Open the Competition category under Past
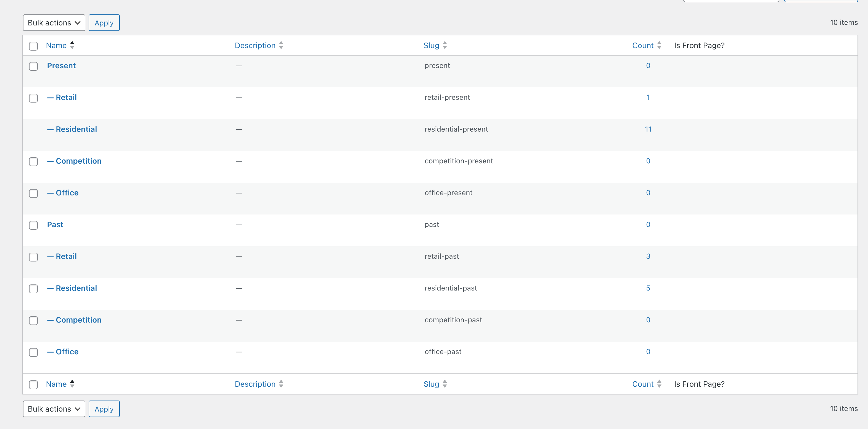868x429 pixels. (78, 320)
